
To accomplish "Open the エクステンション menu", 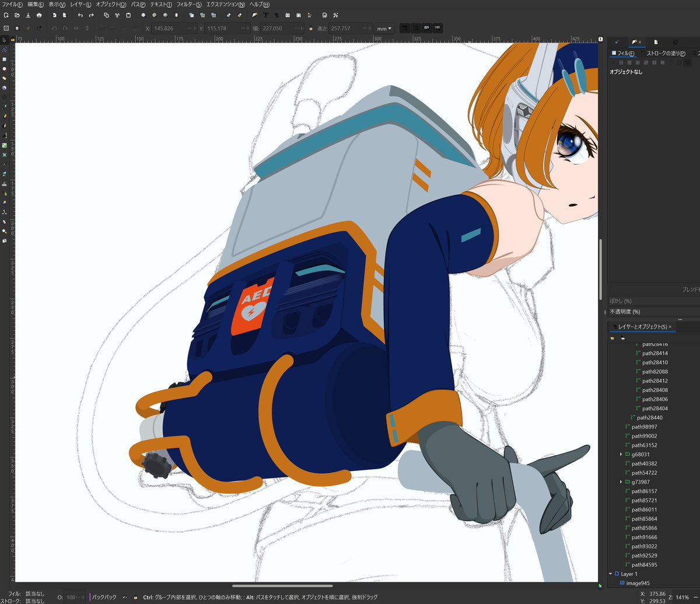I will coord(226,4).
